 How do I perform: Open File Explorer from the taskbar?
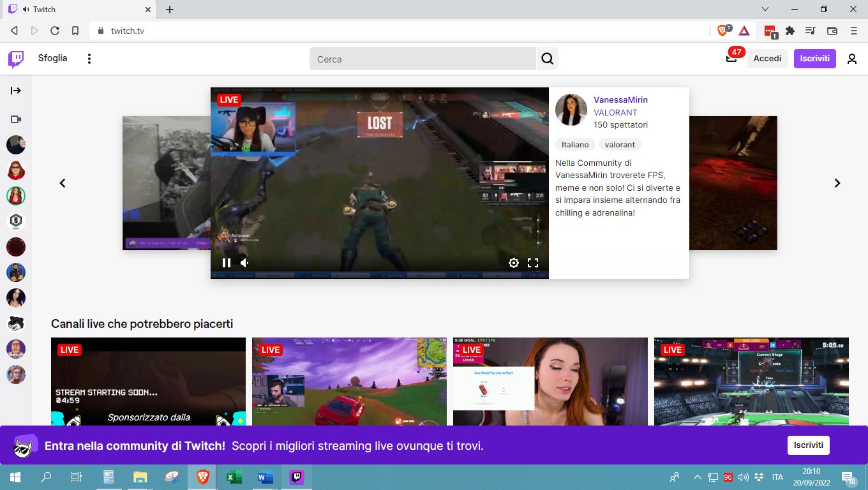coord(140,477)
